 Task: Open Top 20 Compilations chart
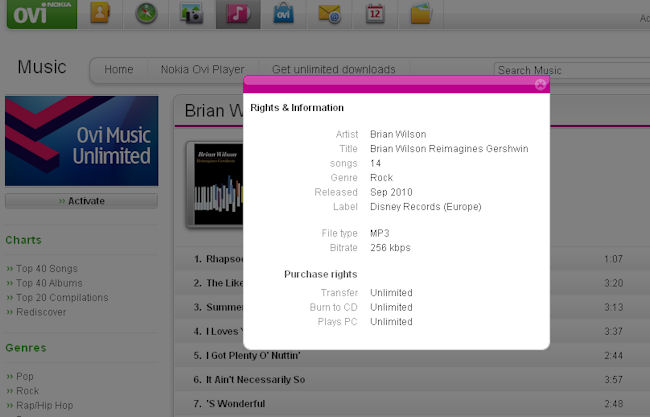click(x=62, y=298)
